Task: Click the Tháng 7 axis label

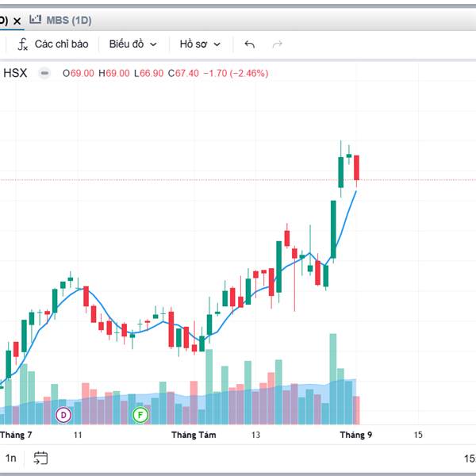Action: pos(16,435)
